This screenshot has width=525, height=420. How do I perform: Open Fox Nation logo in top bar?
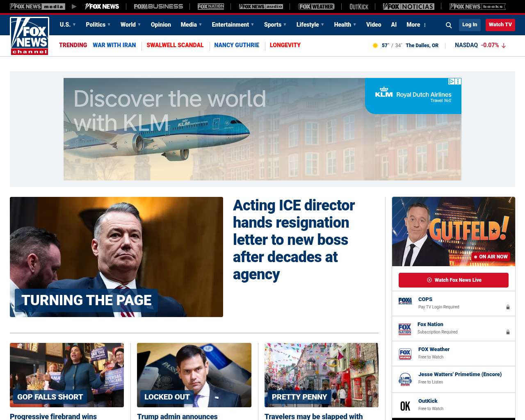[211, 7]
